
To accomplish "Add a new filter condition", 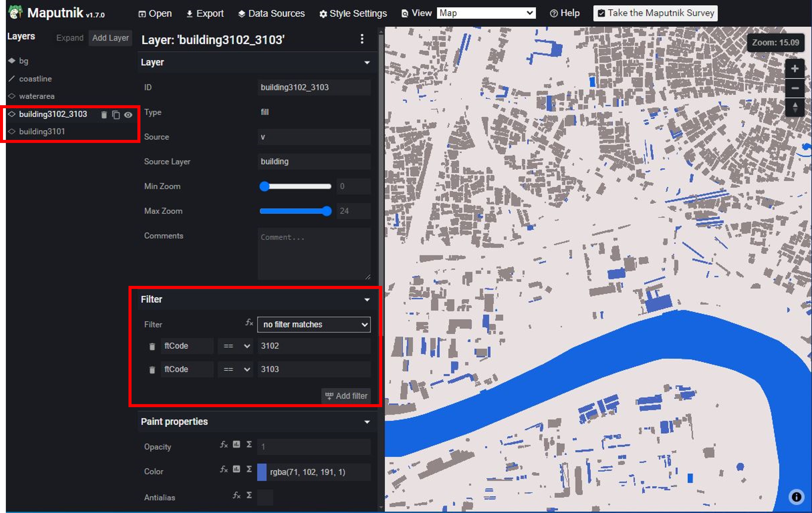I will [346, 396].
